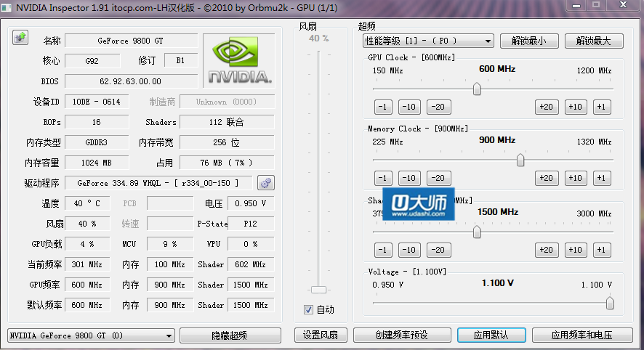
Task: Click the 内存类型 field GDDR3
Action: [x=97, y=142]
